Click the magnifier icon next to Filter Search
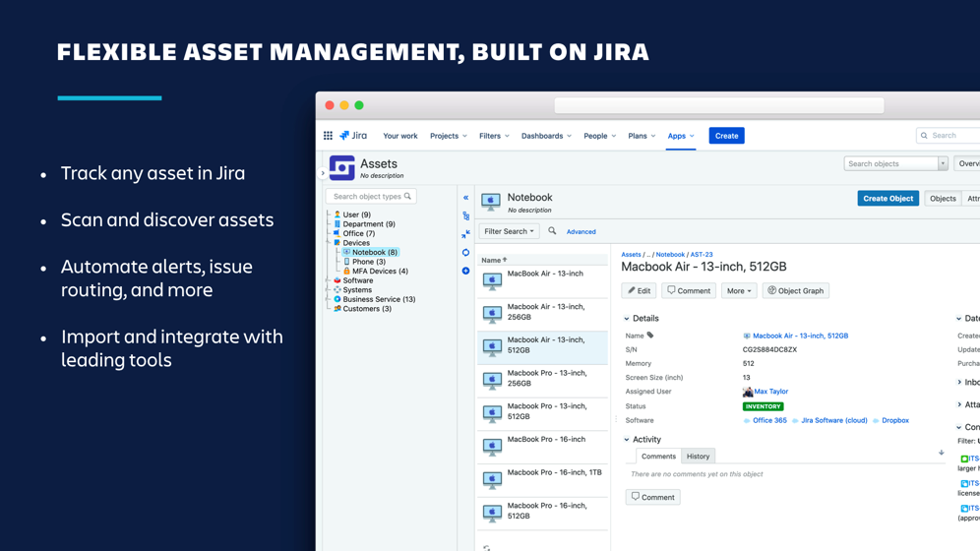Image resolution: width=980 pixels, height=551 pixels. point(552,231)
